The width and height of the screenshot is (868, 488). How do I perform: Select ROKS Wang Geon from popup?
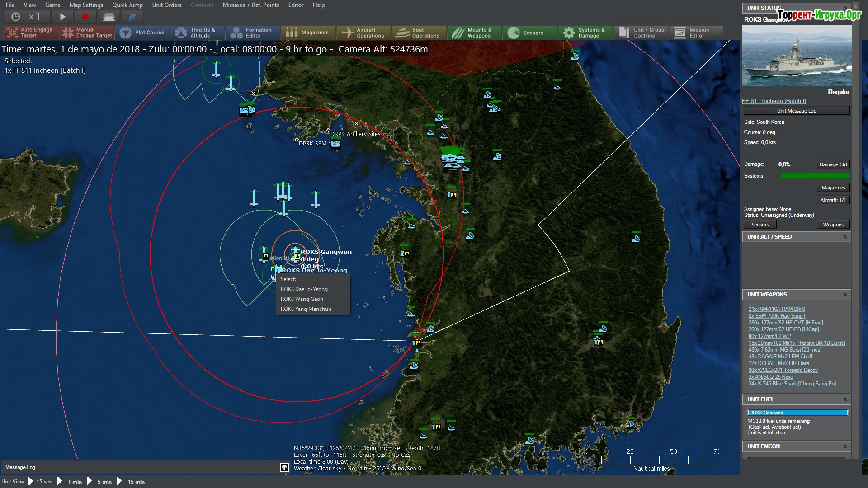pyautogui.click(x=302, y=299)
